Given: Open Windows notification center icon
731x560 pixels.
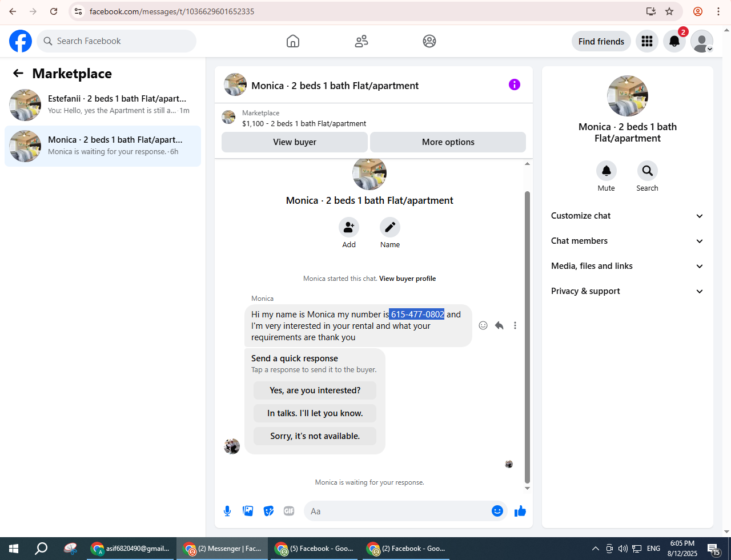Looking at the screenshot, I should (714, 549).
